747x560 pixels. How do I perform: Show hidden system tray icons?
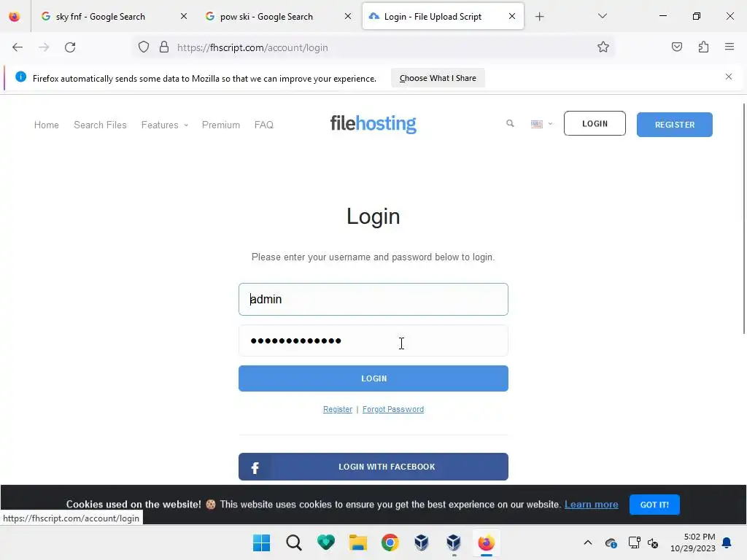[588, 542]
